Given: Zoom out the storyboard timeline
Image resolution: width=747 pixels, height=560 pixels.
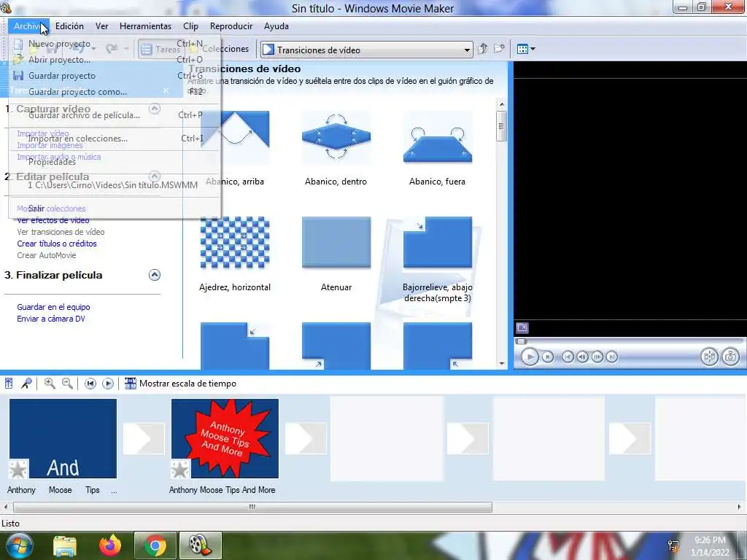Looking at the screenshot, I should click(x=67, y=384).
